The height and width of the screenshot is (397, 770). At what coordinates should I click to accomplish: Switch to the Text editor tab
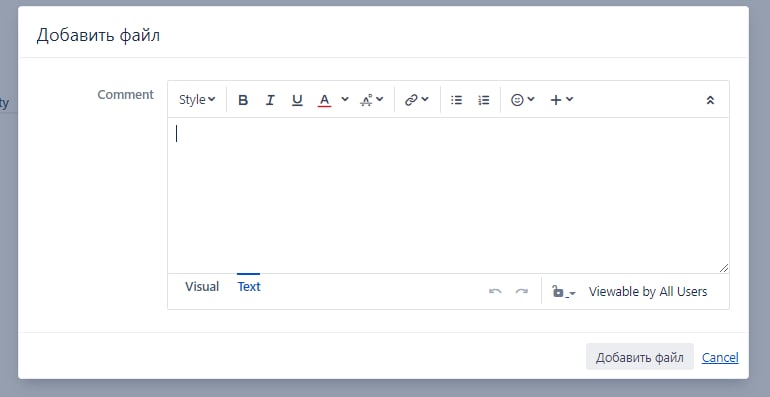pyautogui.click(x=249, y=286)
